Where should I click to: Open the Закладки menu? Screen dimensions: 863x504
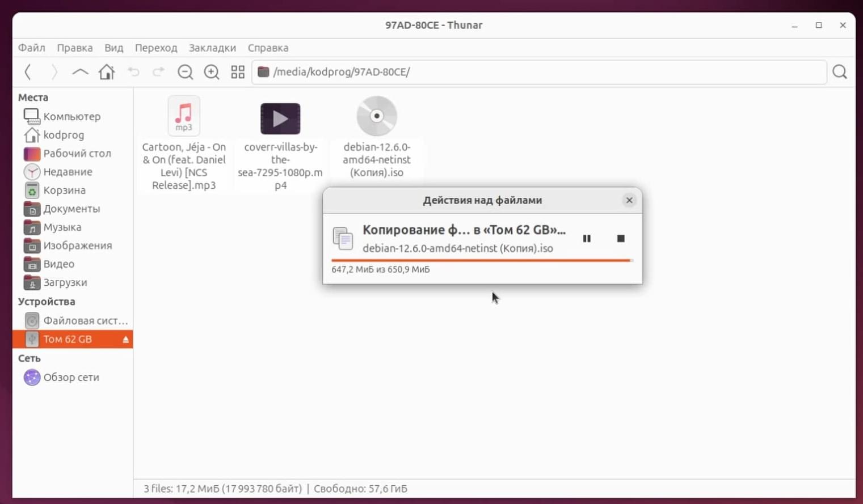pyautogui.click(x=212, y=48)
